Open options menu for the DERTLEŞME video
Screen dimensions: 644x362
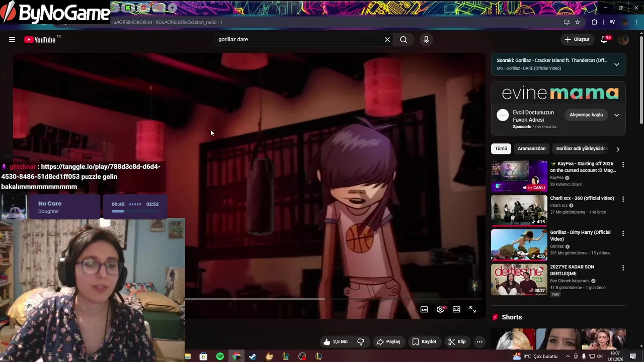click(x=623, y=268)
